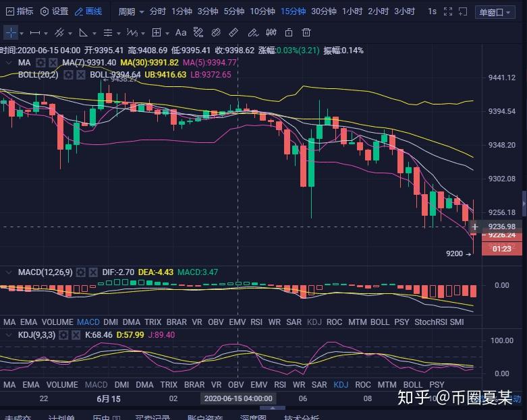Select RSI in the MACD panel's indicator list

point(256,322)
